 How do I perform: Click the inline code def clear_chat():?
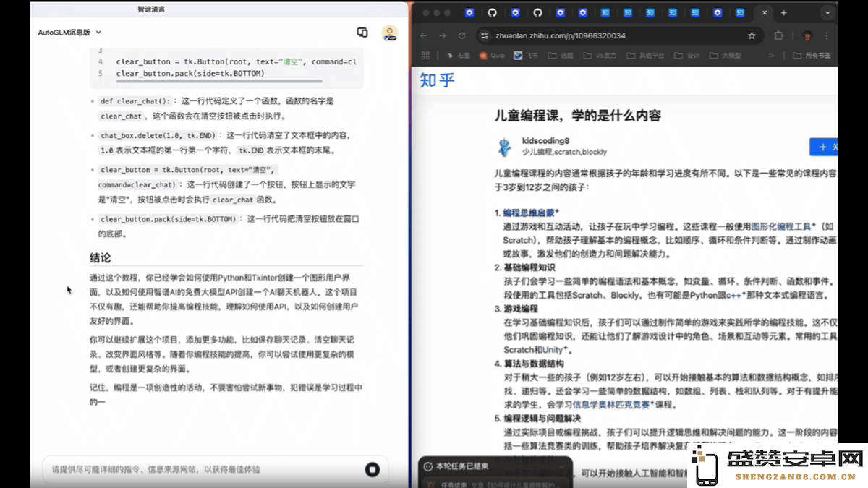tap(135, 101)
